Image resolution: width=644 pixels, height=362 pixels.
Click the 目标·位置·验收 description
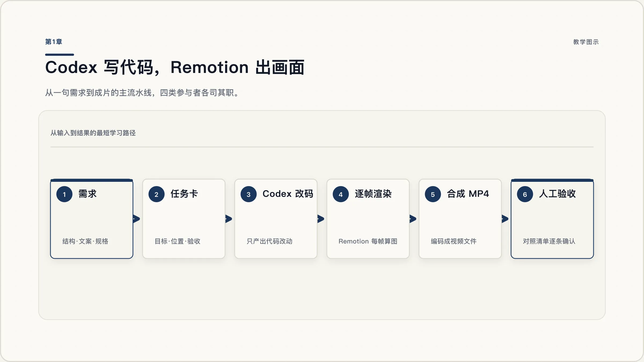coord(177,241)
